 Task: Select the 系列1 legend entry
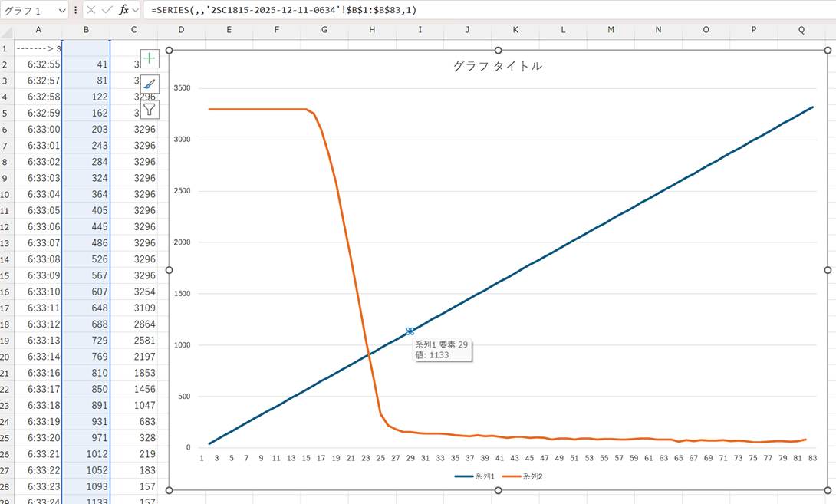coord(476,476)
